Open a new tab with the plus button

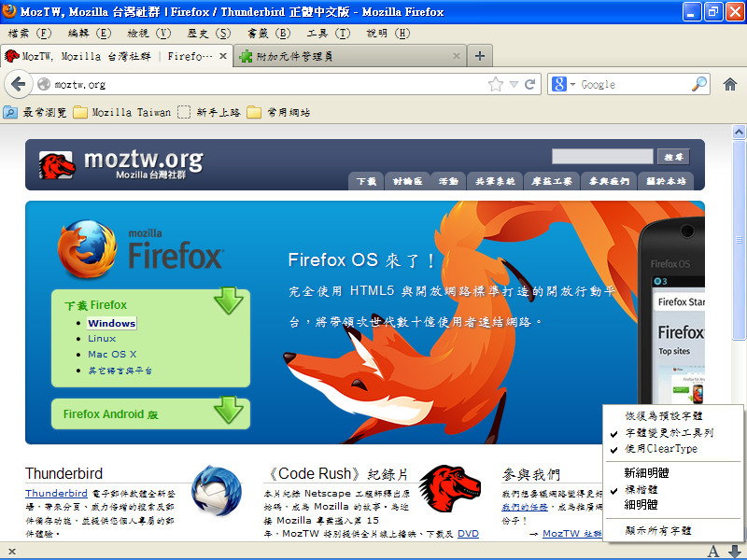pyautogui.click(x=480, y=56)
